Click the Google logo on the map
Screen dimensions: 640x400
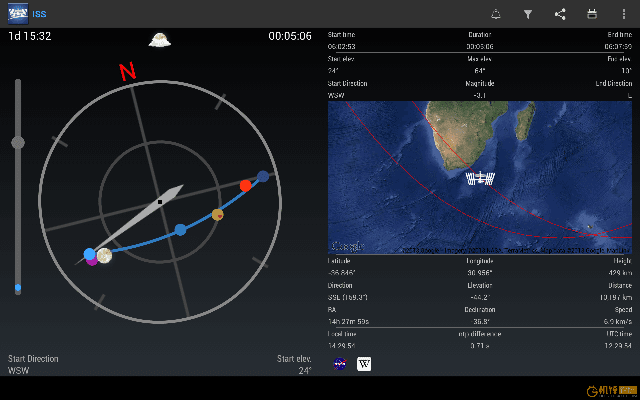(347, 245)
